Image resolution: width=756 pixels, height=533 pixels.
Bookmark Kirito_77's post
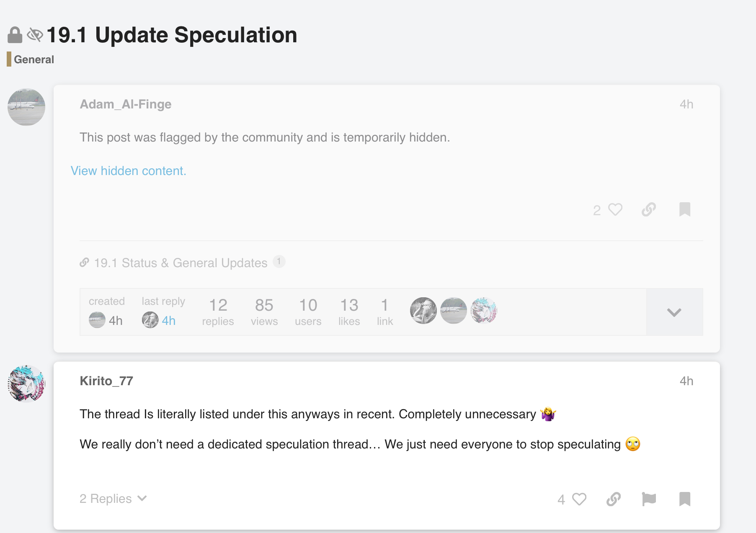pos(684,499)
